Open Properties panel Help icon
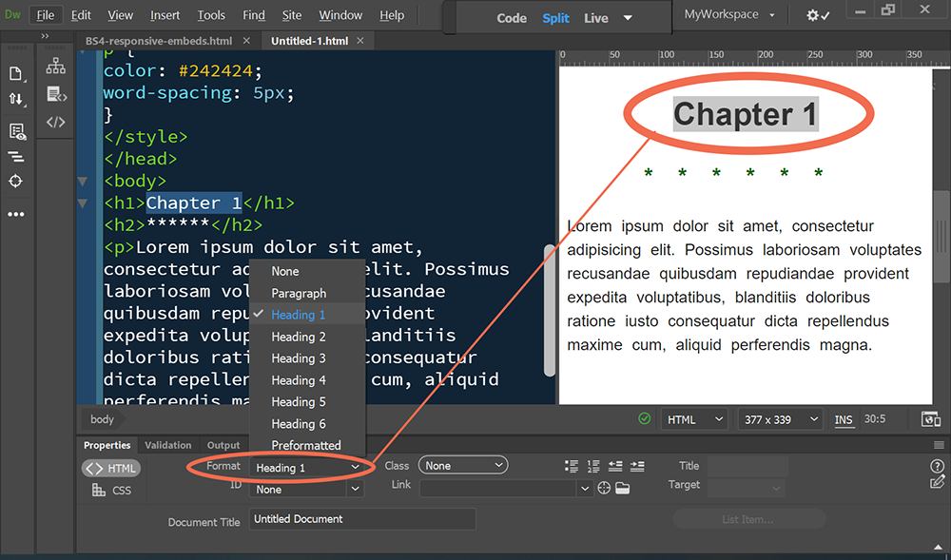 click(x=937, y=466)
